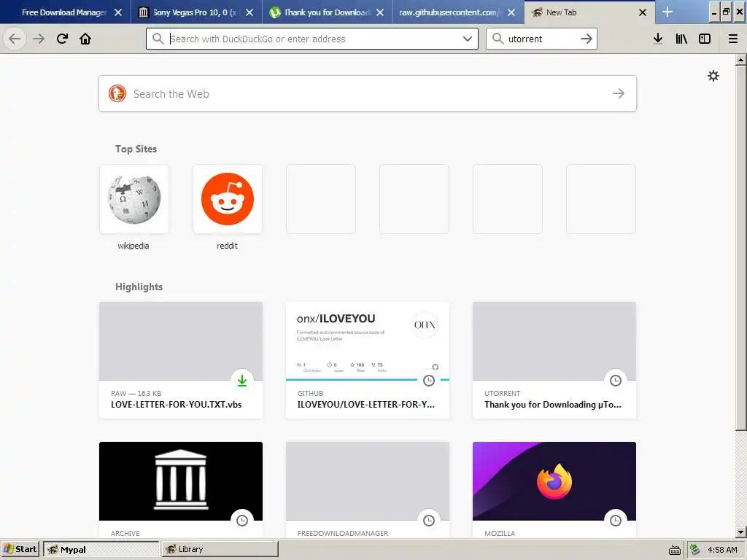
Task: Open the Library bookshelf icon
Action: (x=681, y=39)
